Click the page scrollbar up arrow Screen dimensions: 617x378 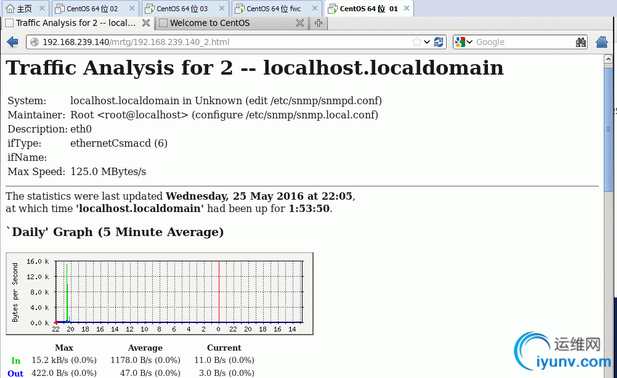coord(608,59)
